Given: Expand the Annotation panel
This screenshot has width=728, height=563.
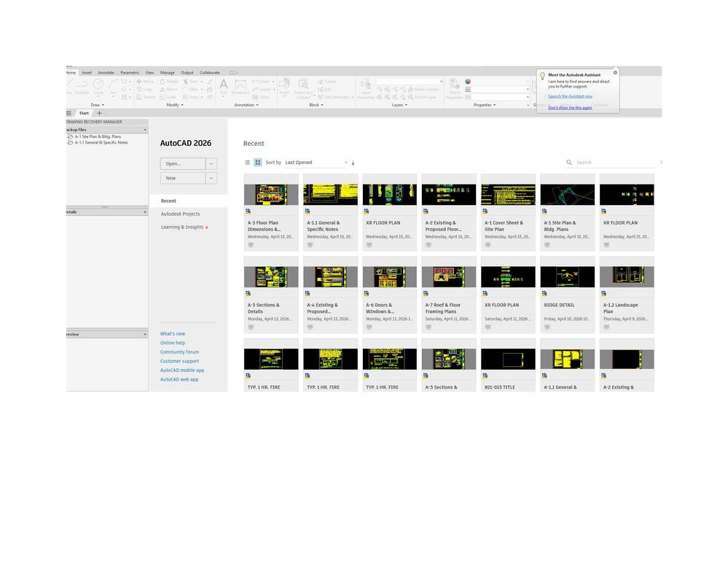Looking at the screenshot, I should click(x=246, y=105).
